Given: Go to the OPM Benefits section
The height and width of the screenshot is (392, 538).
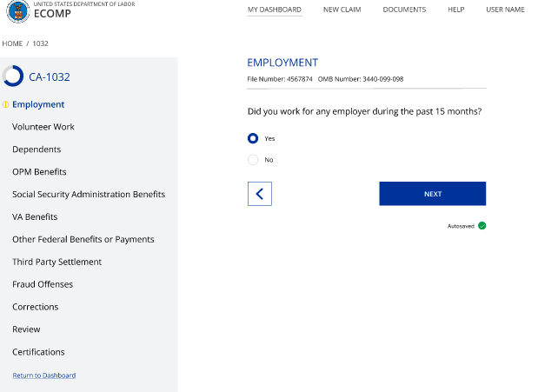Looking at the screenshot, I should [39, 171].
